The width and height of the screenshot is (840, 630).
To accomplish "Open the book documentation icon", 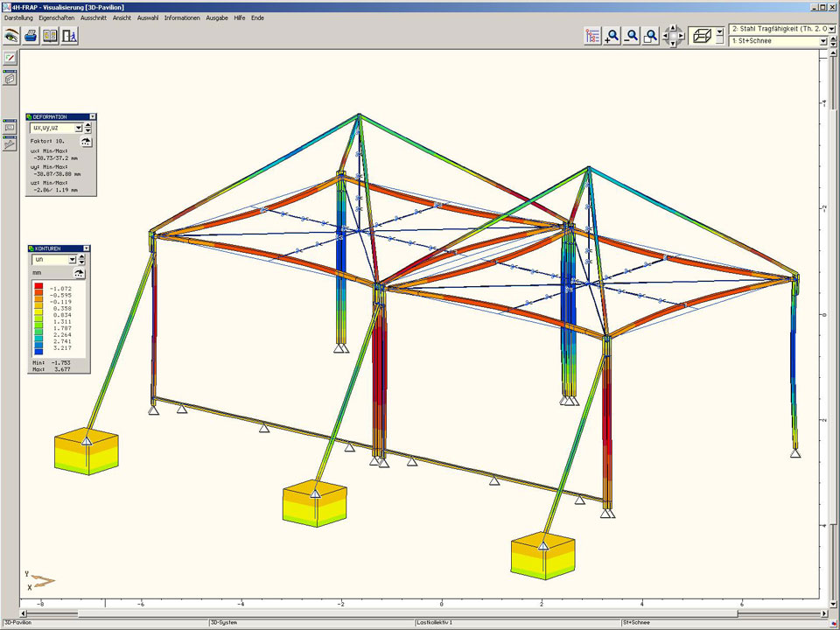I will pyautogui.click(x=50, y=36).
